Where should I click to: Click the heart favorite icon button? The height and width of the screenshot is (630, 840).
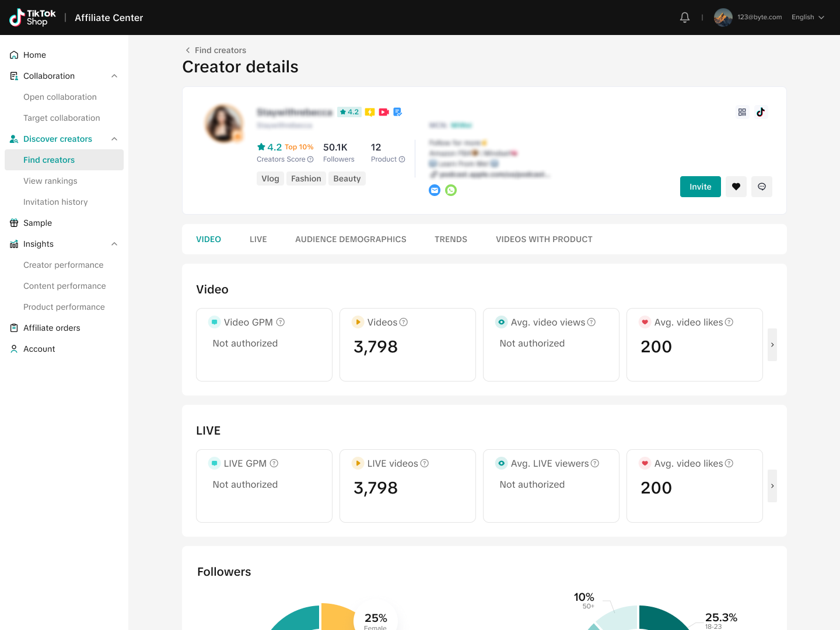(x=736, y=187)
